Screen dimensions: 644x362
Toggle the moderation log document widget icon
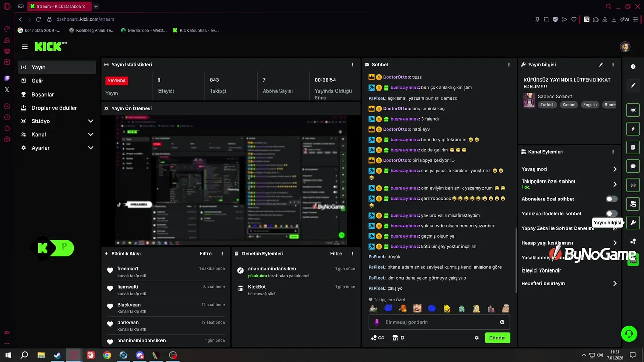[x=633, y=147]
